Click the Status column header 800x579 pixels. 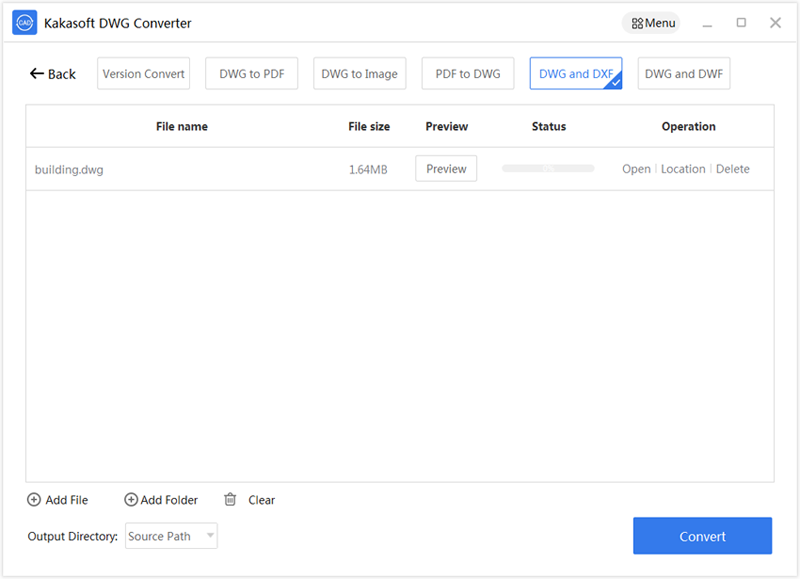[549, 127]
